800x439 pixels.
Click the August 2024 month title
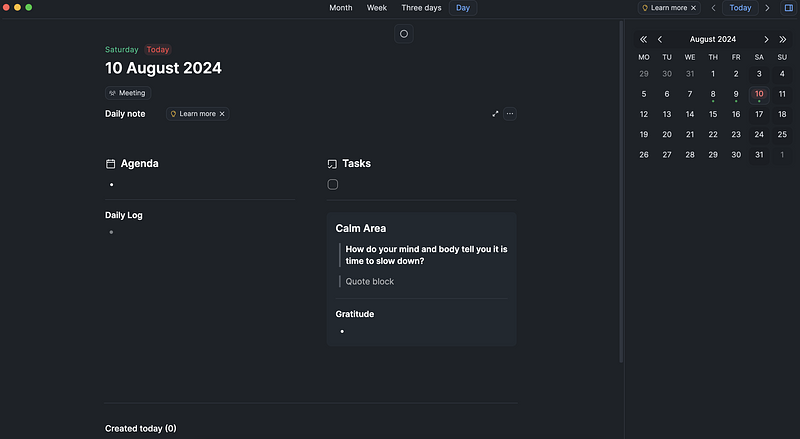pos(713,39)
